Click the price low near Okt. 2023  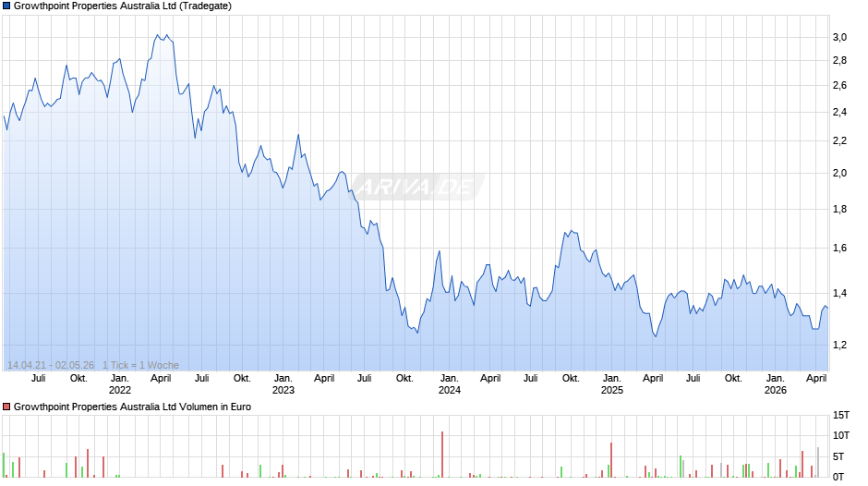416,333
